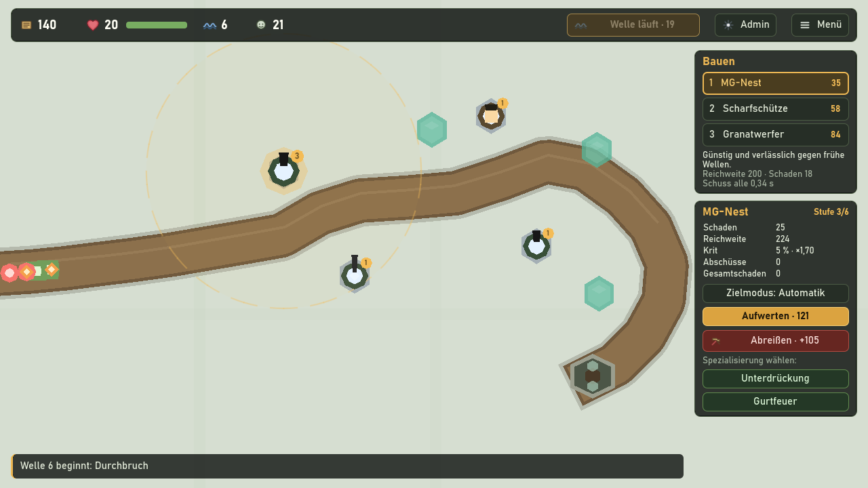
Task: Click the Krit value 5 % · ×1,70
Action: [795, 251]
